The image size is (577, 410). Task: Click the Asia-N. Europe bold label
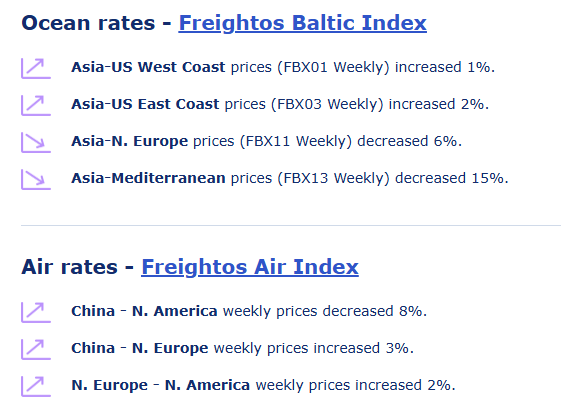tap(130, 141)
